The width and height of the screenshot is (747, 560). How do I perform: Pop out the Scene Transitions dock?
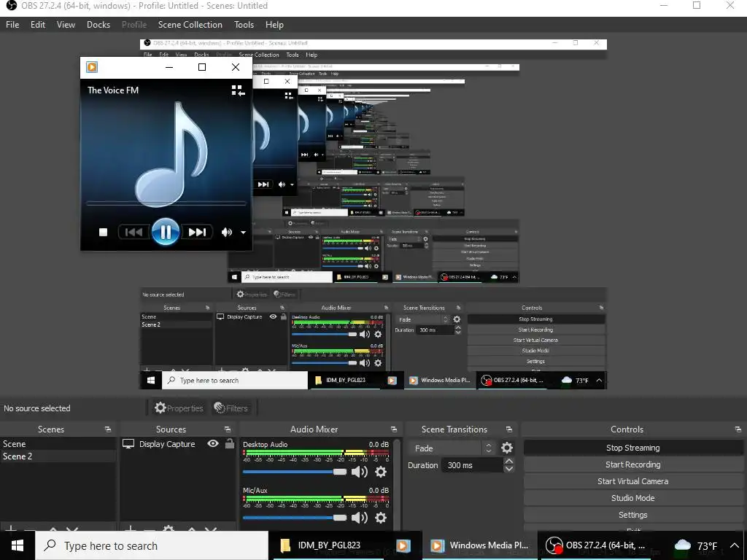coord(508,429)
